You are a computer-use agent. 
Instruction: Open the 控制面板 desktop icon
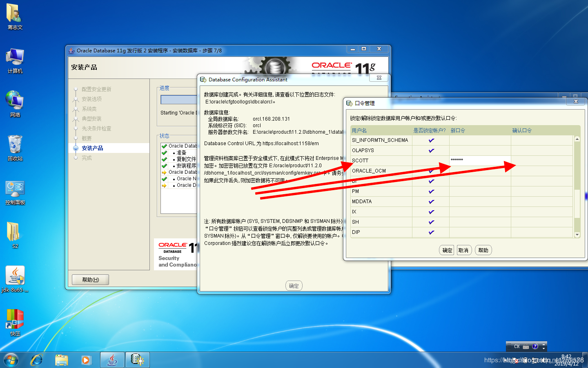tap(15, 192)
